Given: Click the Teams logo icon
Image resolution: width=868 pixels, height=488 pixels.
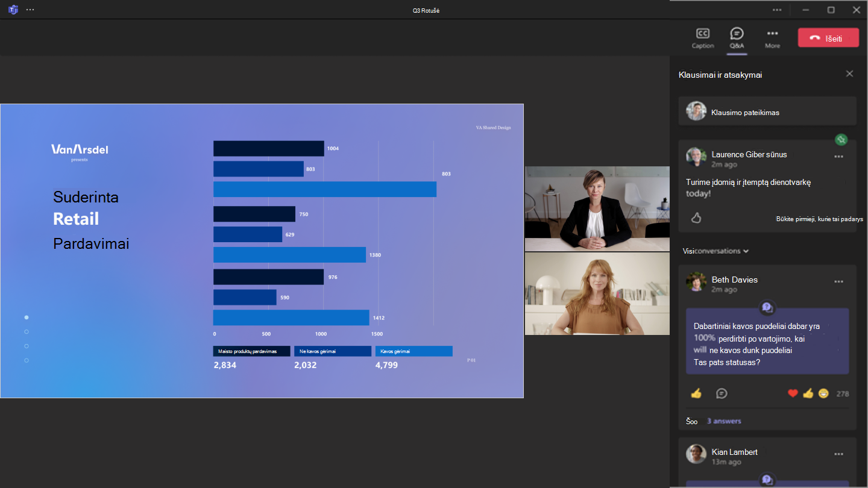Looking at the screenshot, I should (x=12, y=10).
